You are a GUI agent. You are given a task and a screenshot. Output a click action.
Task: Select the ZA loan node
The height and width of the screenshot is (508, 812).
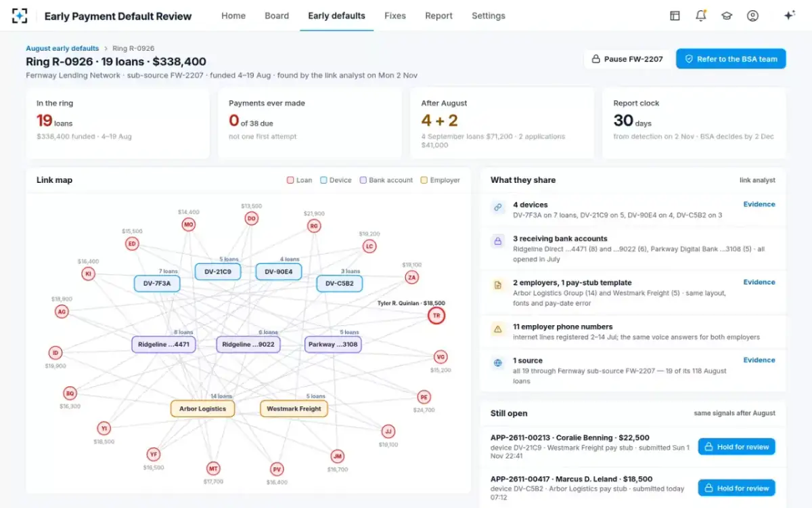[411, 277]
